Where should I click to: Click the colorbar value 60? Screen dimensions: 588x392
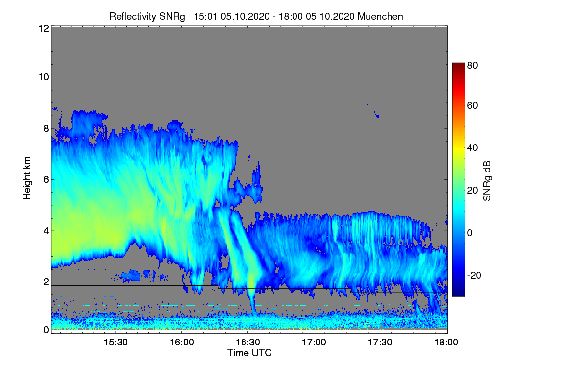[x=473, y=105]
